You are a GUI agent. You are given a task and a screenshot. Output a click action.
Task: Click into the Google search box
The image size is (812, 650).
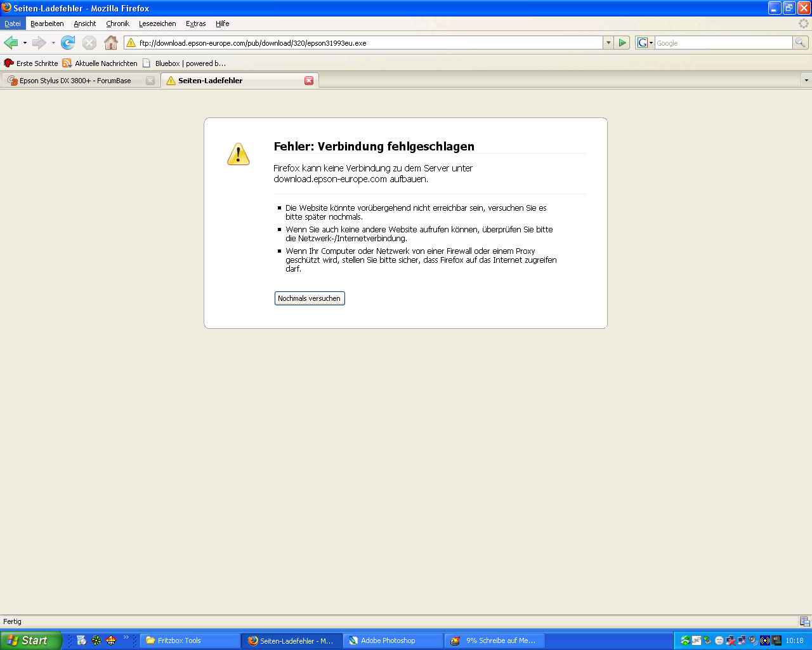(x=723, y=43)
